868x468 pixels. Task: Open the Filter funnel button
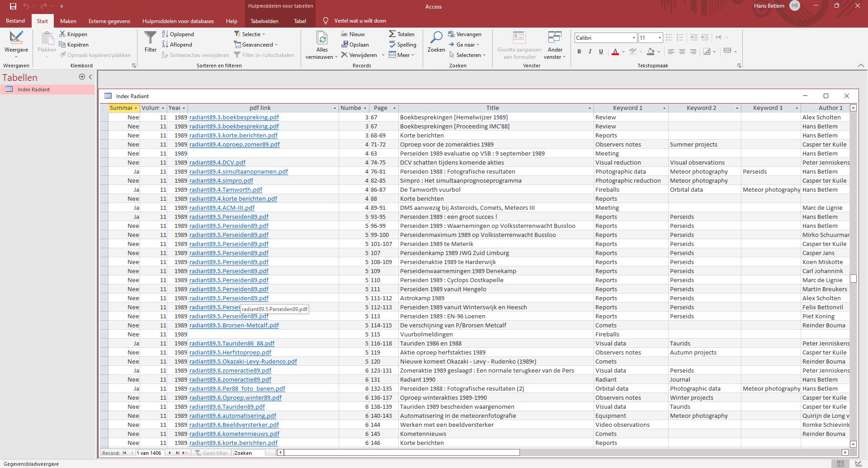[x=151, y=42]
